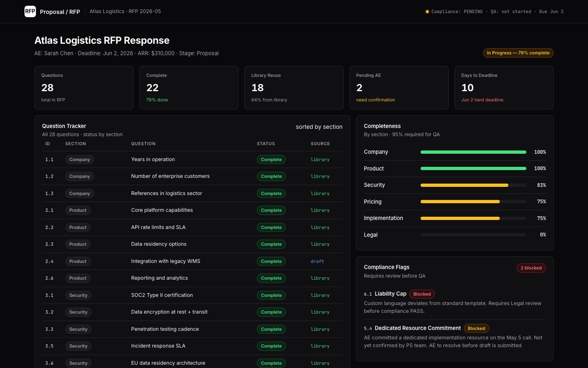Click the Question Tracker heading

point(64,126)
